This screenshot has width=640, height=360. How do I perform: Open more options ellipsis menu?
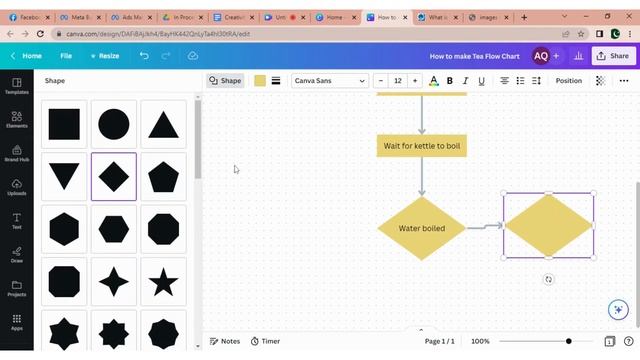pyautogui.click(x=624, y=81)
